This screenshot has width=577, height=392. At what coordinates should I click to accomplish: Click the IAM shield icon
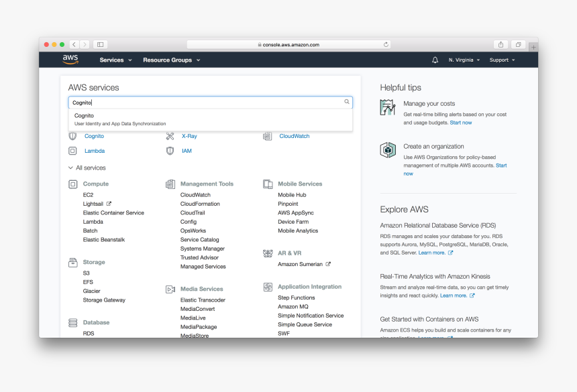click(170, 151)
